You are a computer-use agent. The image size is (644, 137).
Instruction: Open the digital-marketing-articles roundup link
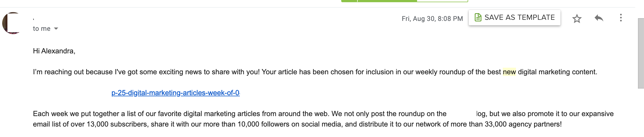pyautogui.click(x=176, y=93)
